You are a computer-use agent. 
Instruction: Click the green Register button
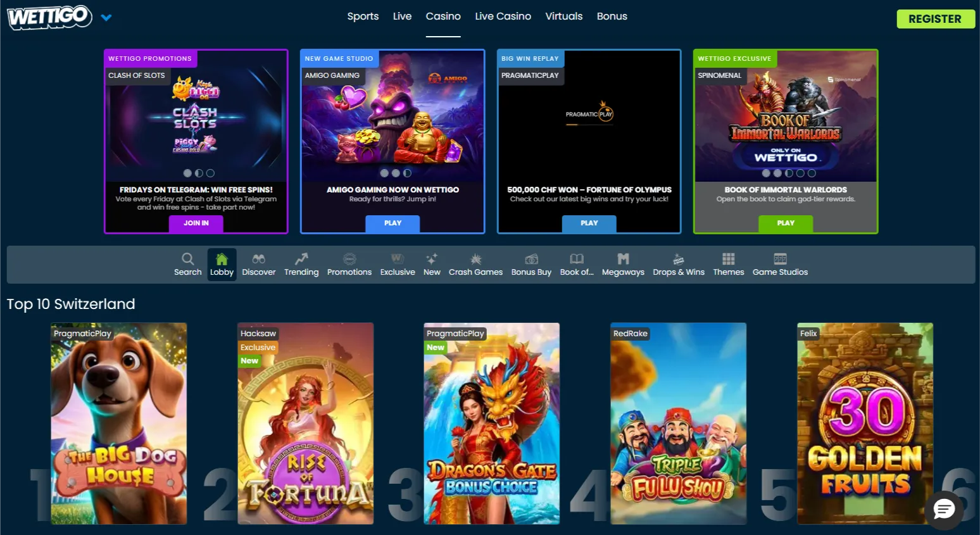[x=935, y=19]
